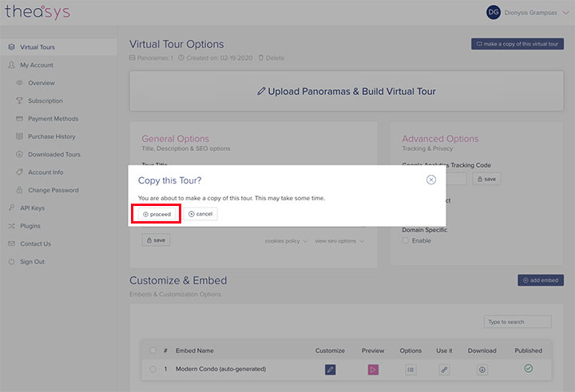Customize Modern Condo embed with pencil icon
The image size is (575, 392).
point(330,370)
